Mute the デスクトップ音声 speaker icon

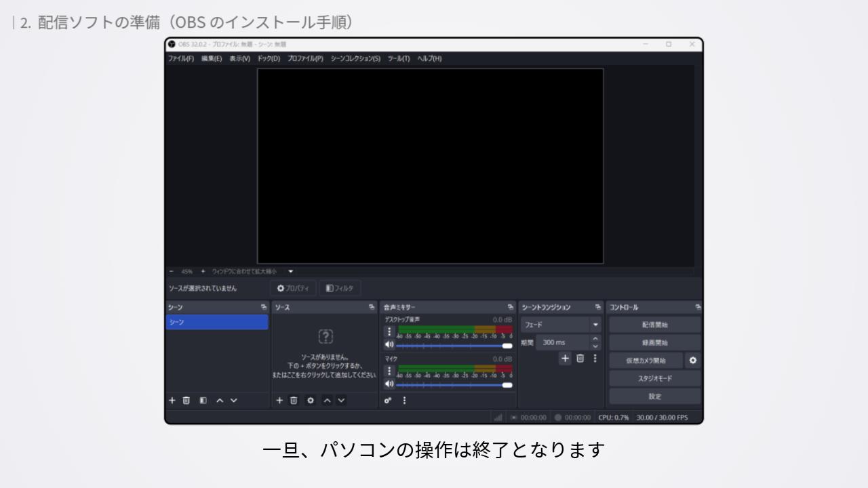(x=389, y=346)
